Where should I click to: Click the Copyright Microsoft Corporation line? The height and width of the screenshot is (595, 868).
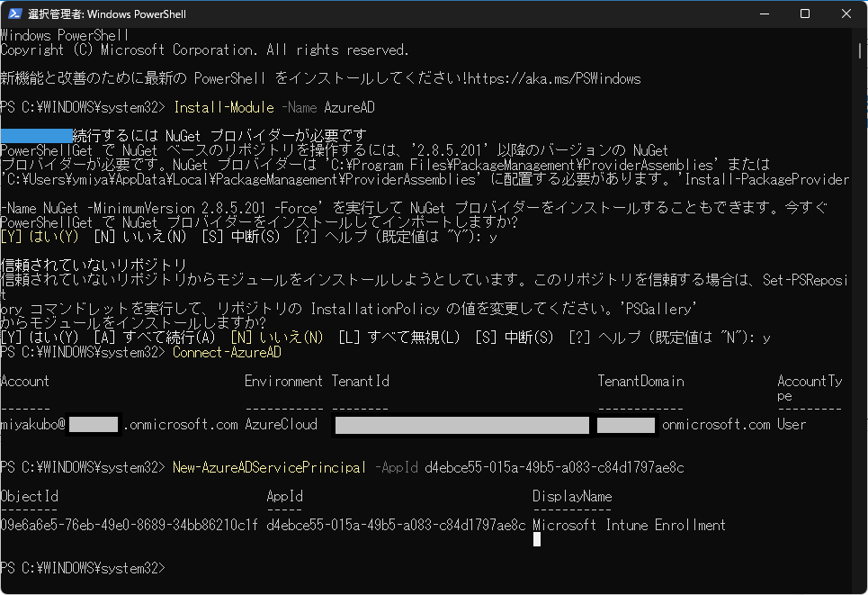(x=204, y=50)
